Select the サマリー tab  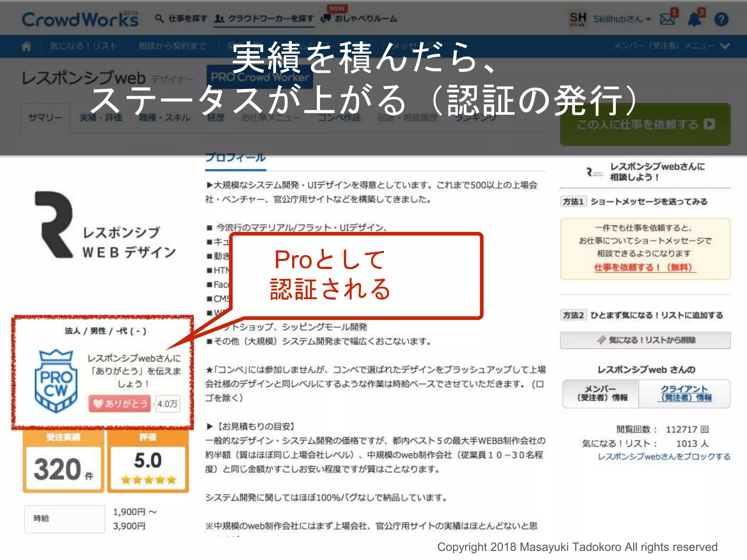[x=45, y=118]
